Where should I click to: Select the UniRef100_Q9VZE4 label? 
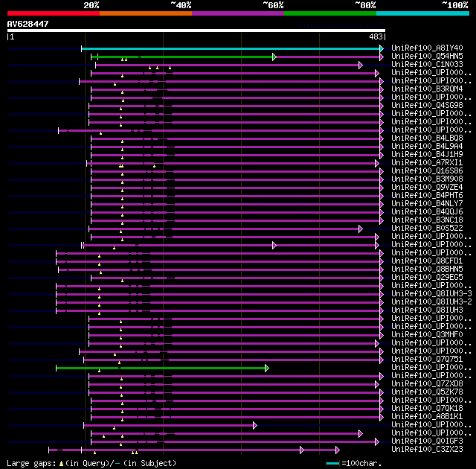427,188
